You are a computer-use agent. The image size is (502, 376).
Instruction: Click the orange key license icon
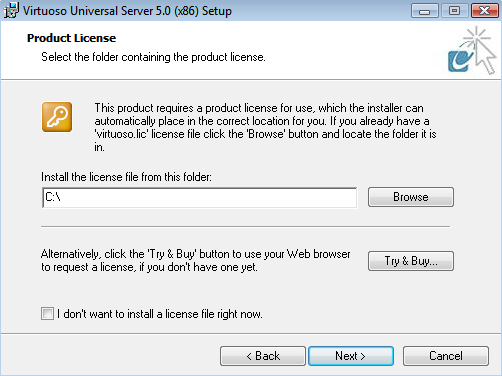click(x=57, y=117)
